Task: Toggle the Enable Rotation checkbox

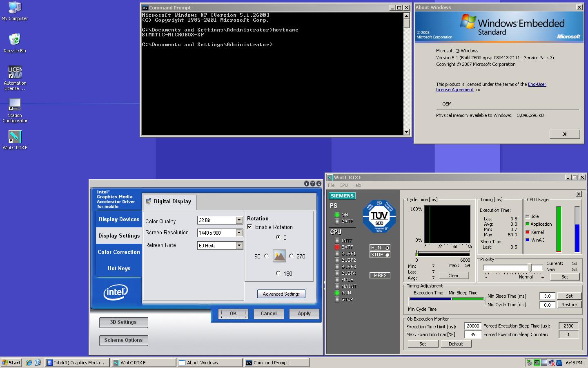Action: point(249,227)
